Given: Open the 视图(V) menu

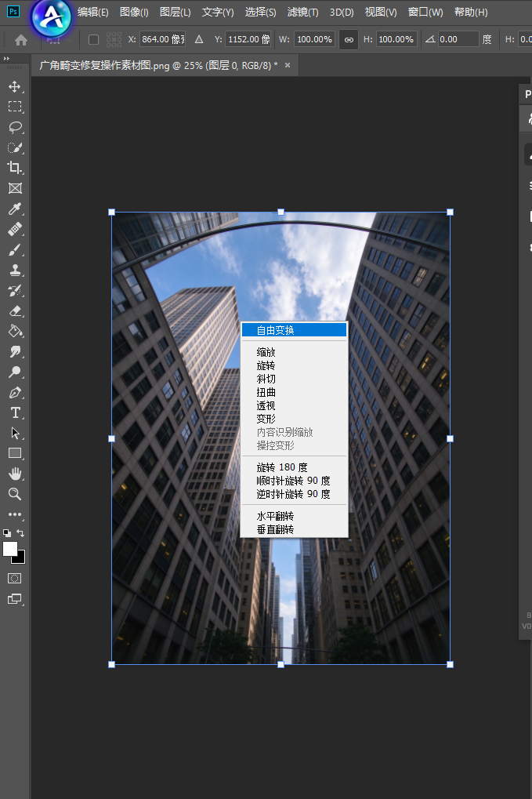Looking at the screenshot, I should [381, 13].
